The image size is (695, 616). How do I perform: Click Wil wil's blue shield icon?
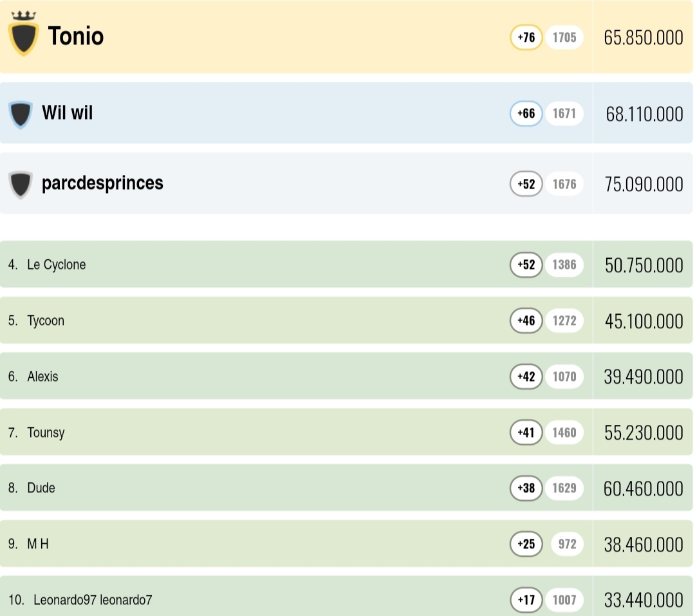click(x=21, y=115)
